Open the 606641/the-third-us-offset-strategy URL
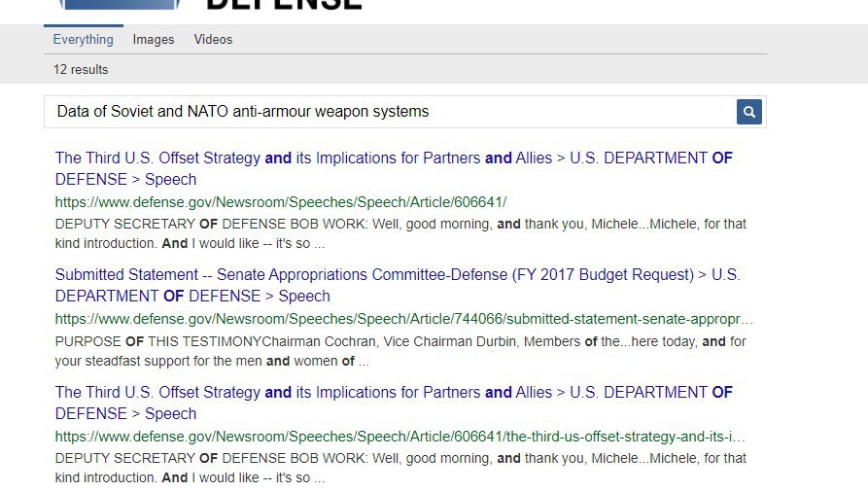The width and height of the screenshot is (868, 492). [399, 437]
